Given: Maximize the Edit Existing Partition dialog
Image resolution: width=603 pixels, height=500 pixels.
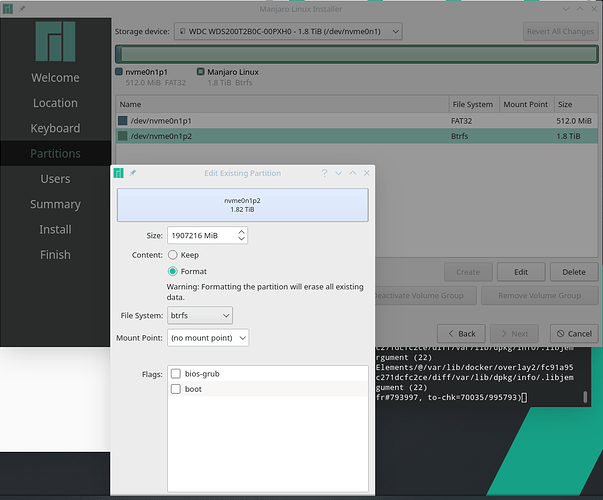Looking at the screenshot, I should click(x=353, y=173).
